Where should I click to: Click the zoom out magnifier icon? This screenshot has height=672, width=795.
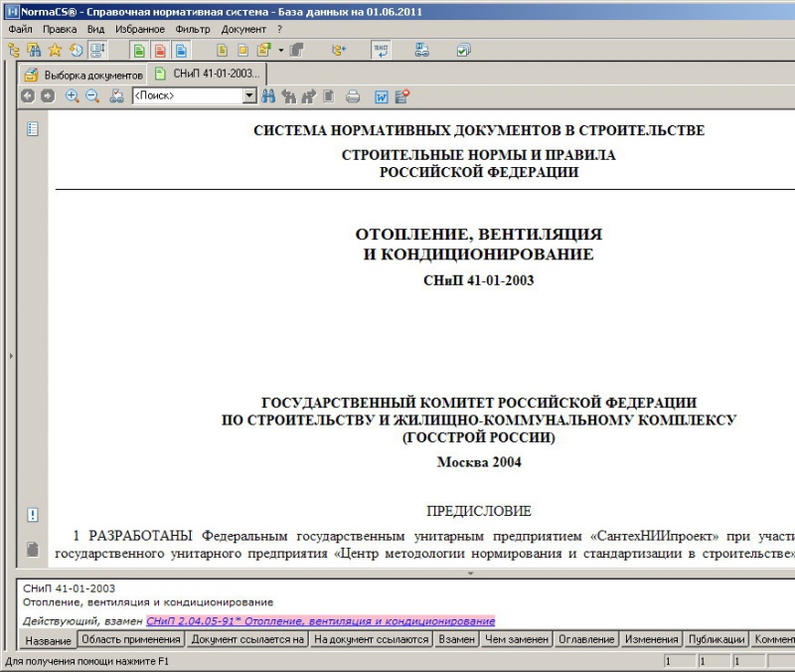point(92,96)
